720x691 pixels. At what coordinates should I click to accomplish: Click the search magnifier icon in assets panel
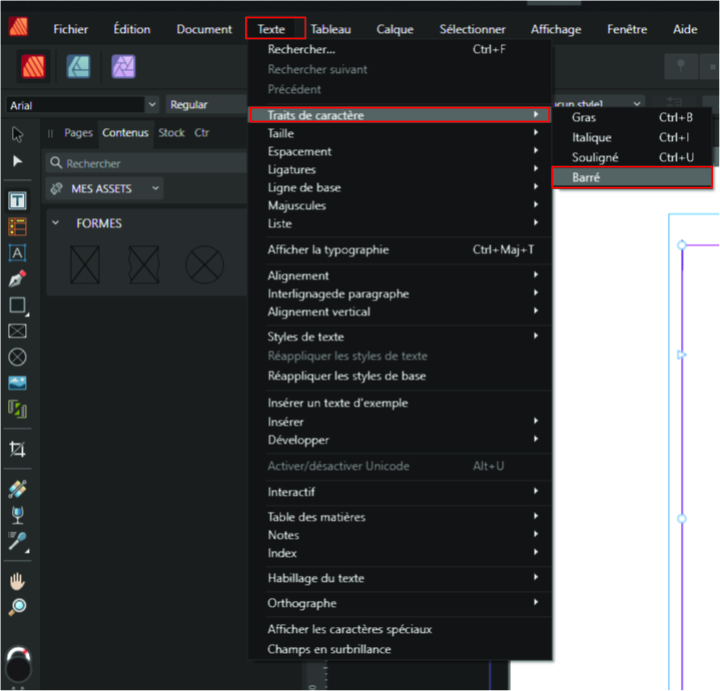tap(56, 163)
